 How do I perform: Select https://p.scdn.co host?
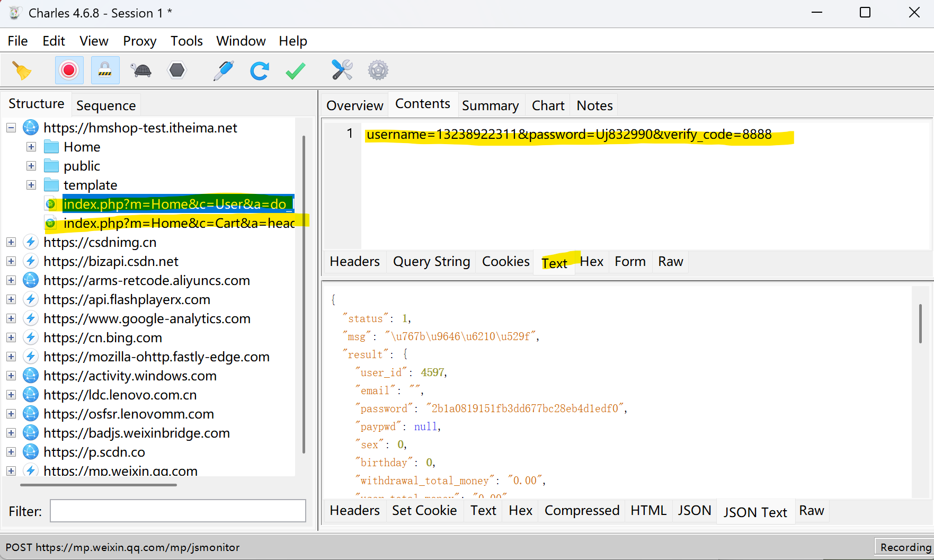[x=94, y=452]
